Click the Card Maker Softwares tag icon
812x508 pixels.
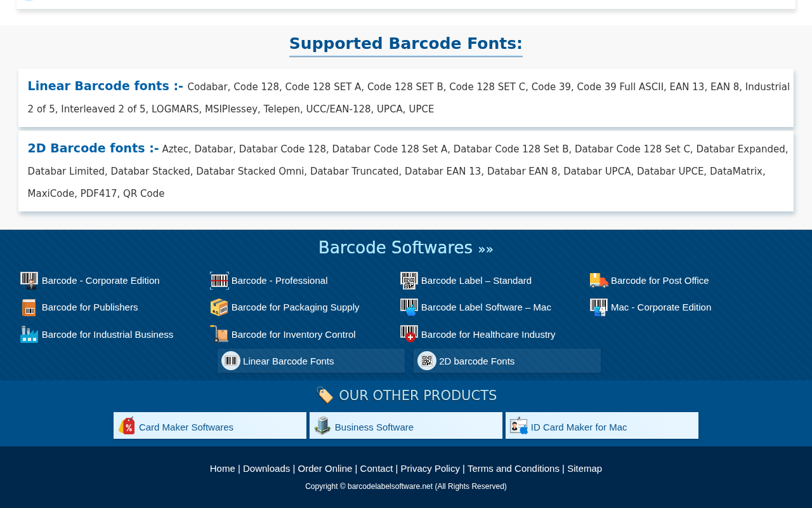(127, 425)
